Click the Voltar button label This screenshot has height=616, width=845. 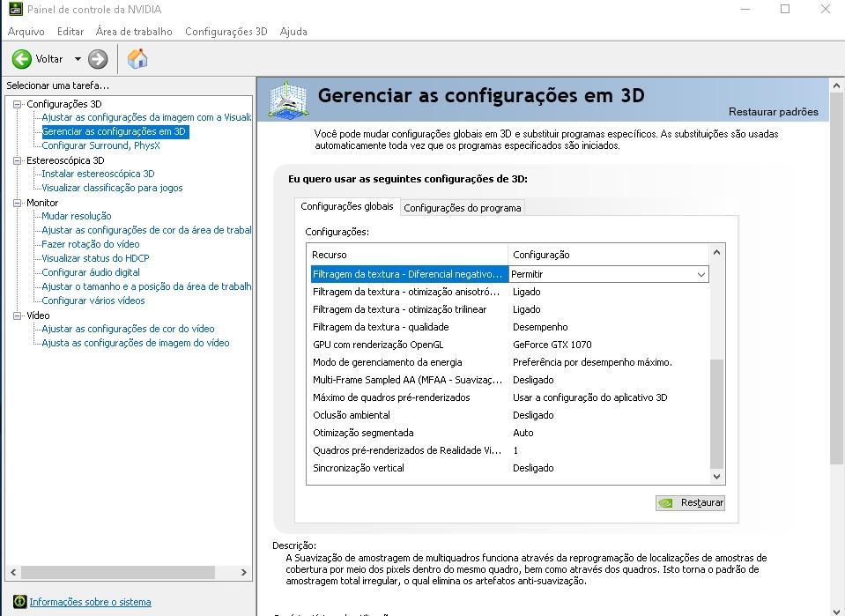49,59
